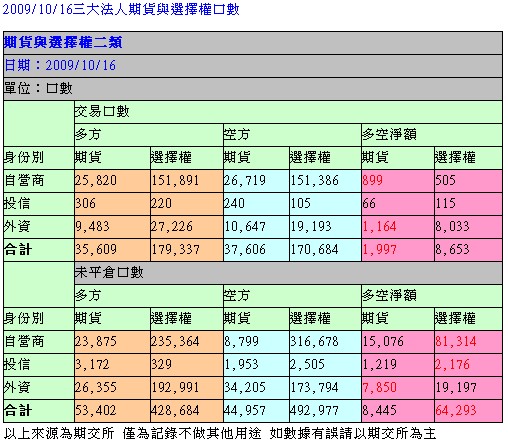The height and width of the screenshot is (444, 508).
Task: Click the footer note 以上來源為期交所
Action: [59, 433]
